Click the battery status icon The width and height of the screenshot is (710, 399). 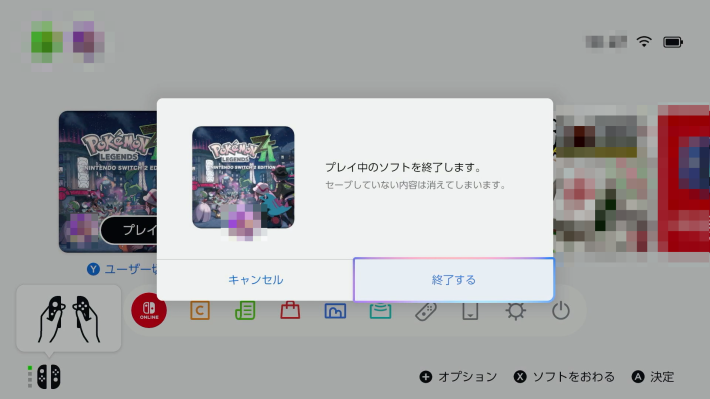(x=673, y=42)
